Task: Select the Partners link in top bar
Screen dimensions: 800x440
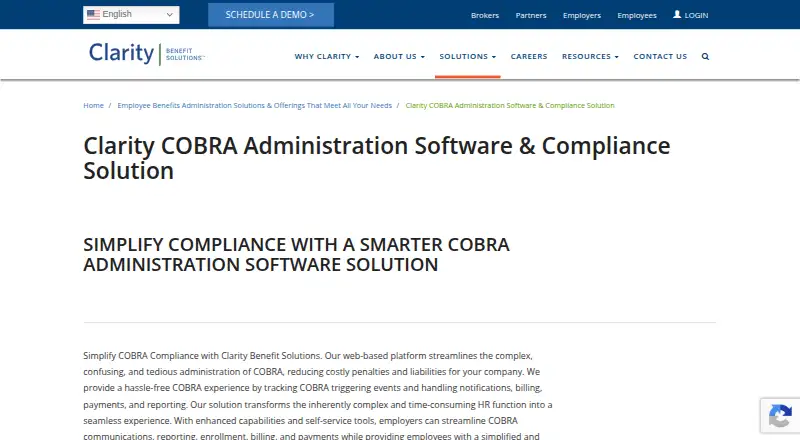Action: 531,15
